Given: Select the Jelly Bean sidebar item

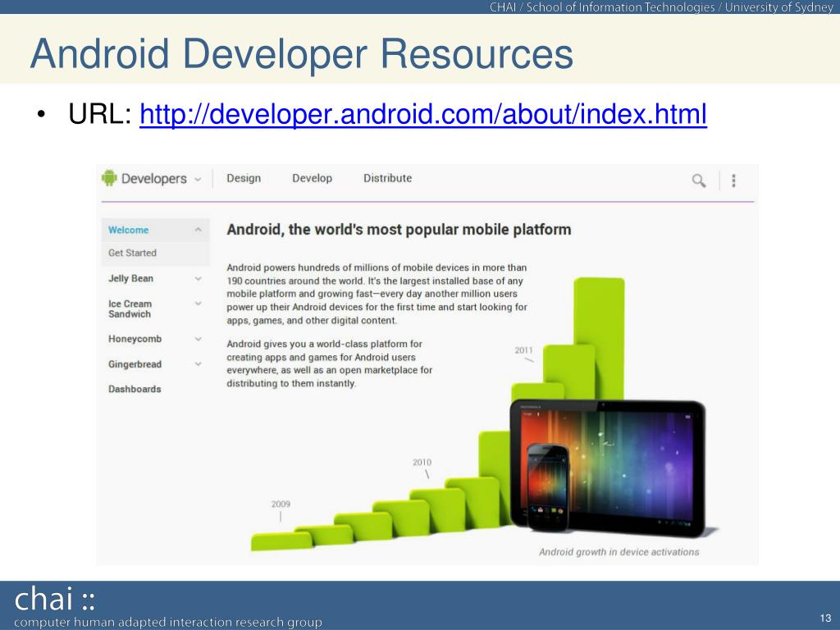Looking at the screenshot, I should pyautogui.click(x=130, y=279).
